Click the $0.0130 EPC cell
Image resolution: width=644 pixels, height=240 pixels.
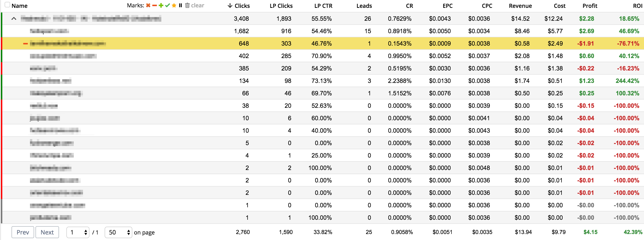pos(440,81)
